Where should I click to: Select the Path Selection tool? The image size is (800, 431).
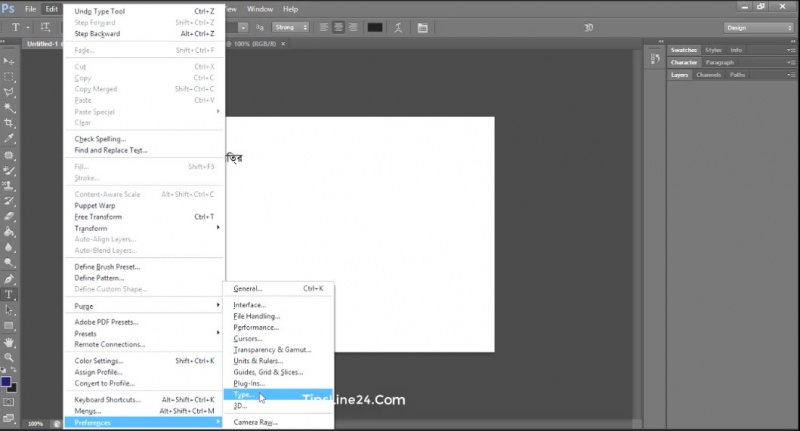click(x=9, y=310)
